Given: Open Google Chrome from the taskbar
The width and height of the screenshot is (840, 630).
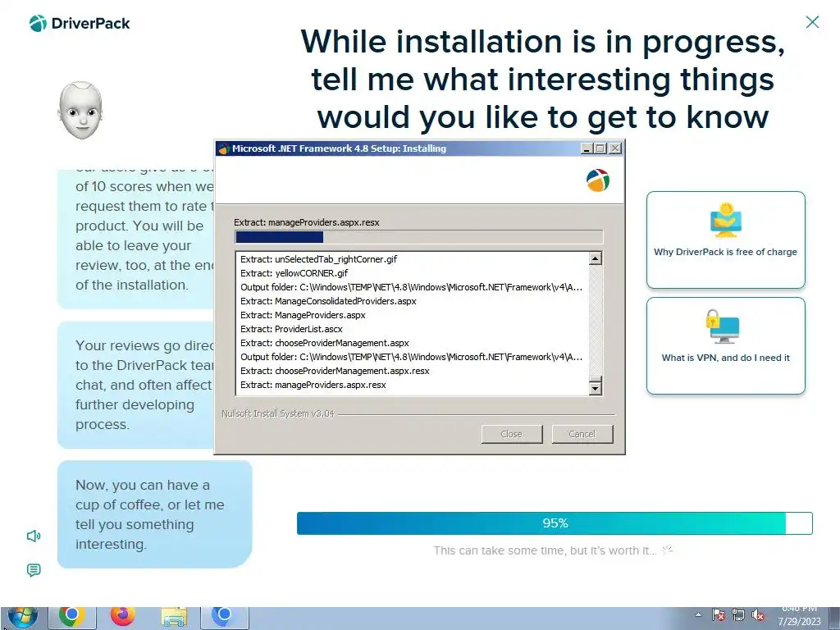Looking at the screenshot, I should [x=71, y=617].
